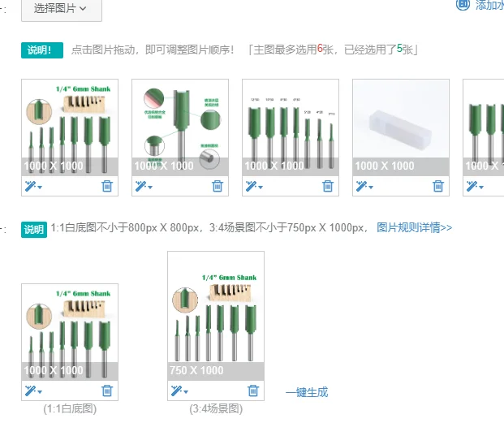Click the 750 X 1000 size label
This screenshot has height=423, width=504.
tap(196, 370)
